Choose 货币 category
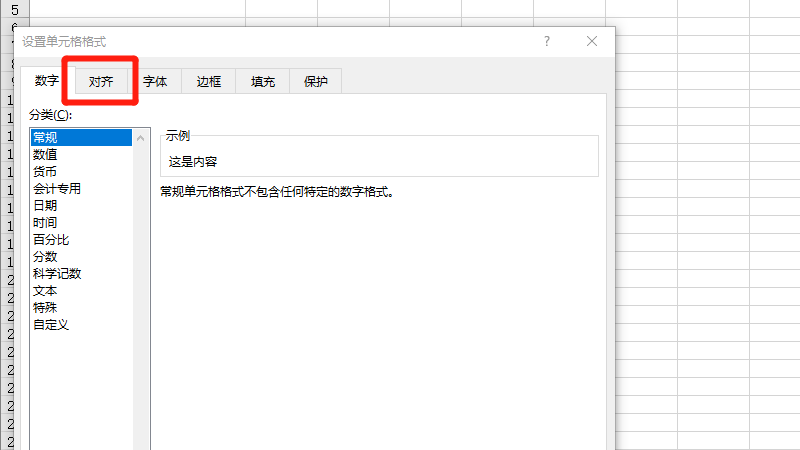This screenshot has width=800, height=450. pyautogui.click(x=82, y=171)
